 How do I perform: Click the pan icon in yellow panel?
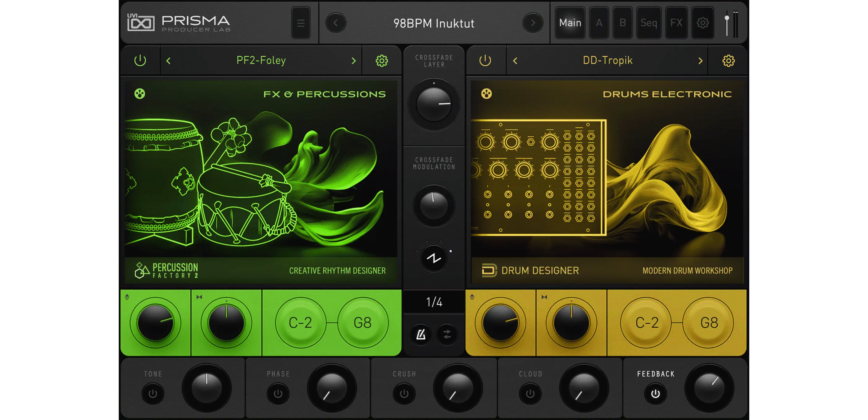coord(544,297)
